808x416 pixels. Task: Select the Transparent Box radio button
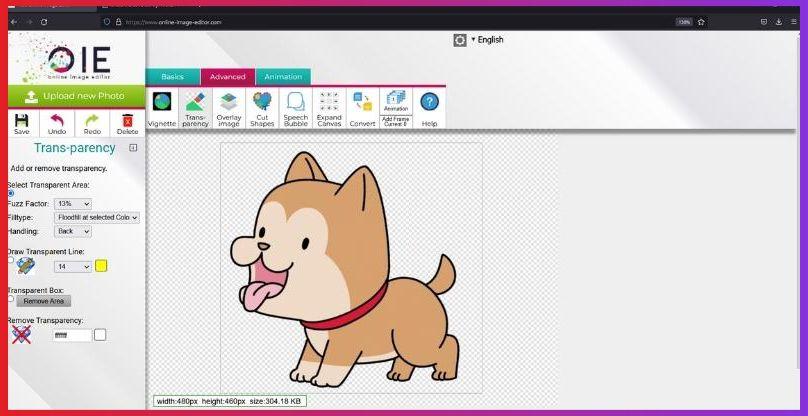(x=11, y=298)
